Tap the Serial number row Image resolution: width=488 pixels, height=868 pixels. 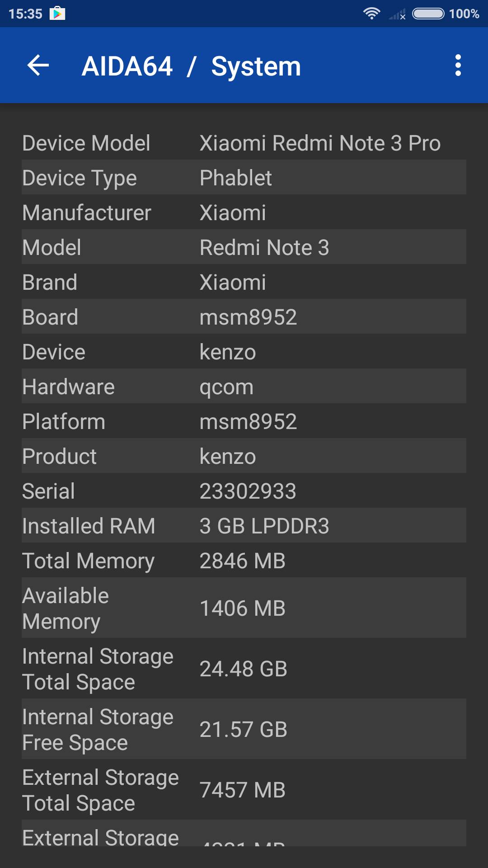244,491
